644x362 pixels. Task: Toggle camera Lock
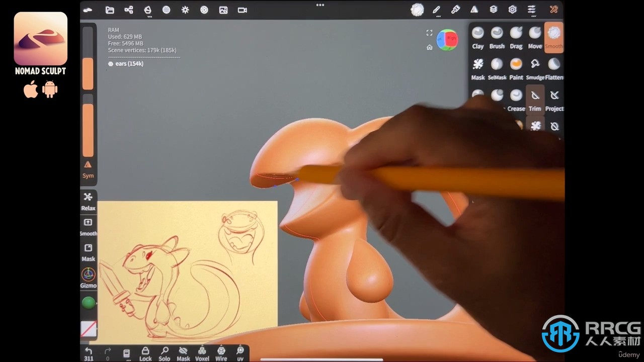coord(145,353)
